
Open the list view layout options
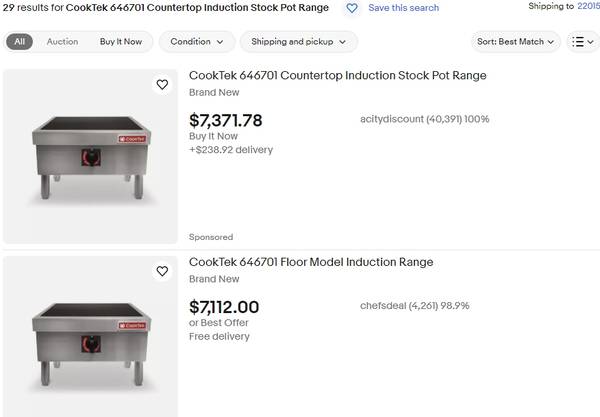pos(581,42)
